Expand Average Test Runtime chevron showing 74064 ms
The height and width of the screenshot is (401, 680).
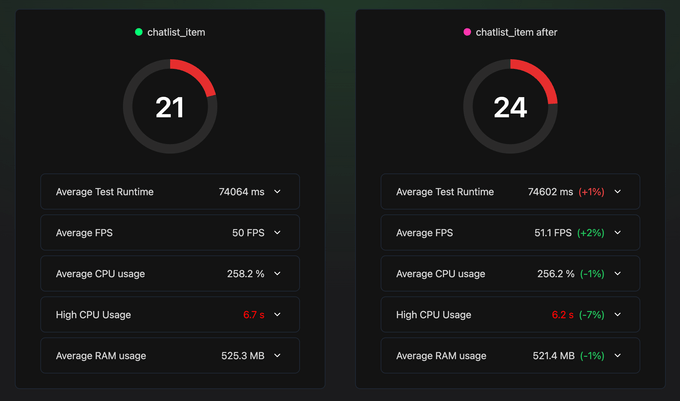pyautogui.click(x=277, y=191)
